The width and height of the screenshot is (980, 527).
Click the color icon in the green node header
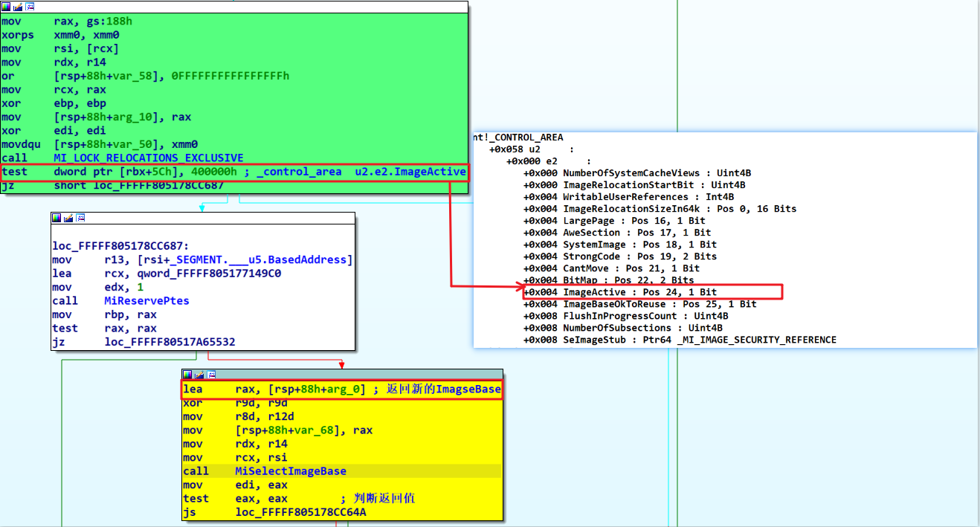coord(6,6)
